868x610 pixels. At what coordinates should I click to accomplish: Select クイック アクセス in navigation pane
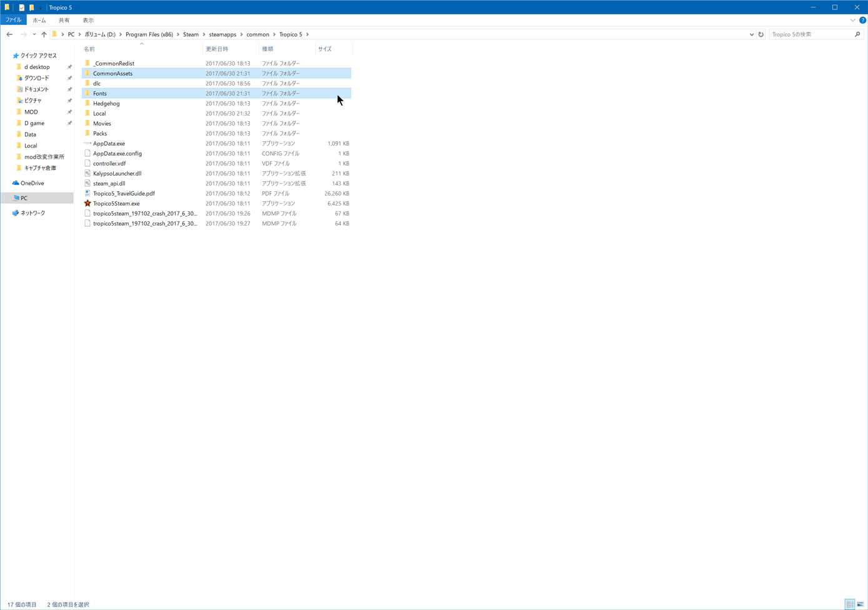click(38, 56)
